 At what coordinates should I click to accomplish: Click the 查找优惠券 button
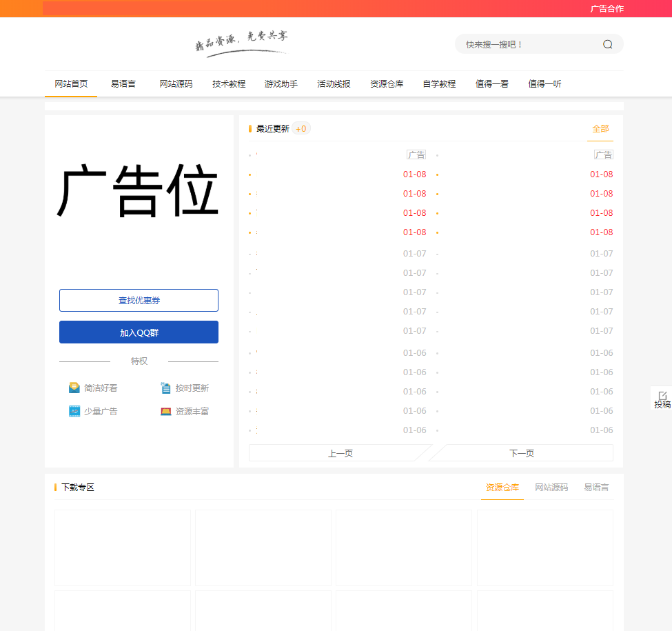pyautogui.click(x=139, y=300)
